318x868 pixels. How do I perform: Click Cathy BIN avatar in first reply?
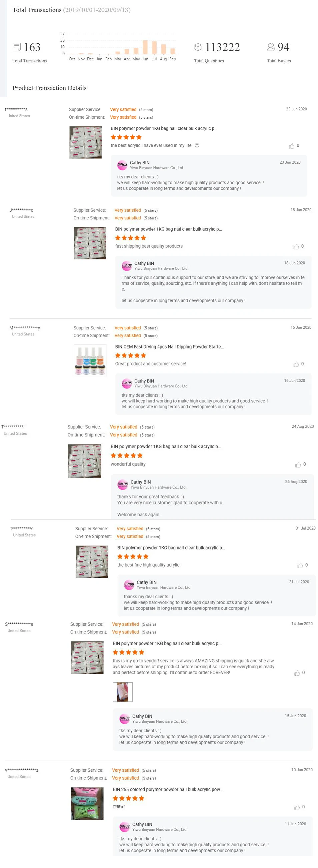coord(122,165)
